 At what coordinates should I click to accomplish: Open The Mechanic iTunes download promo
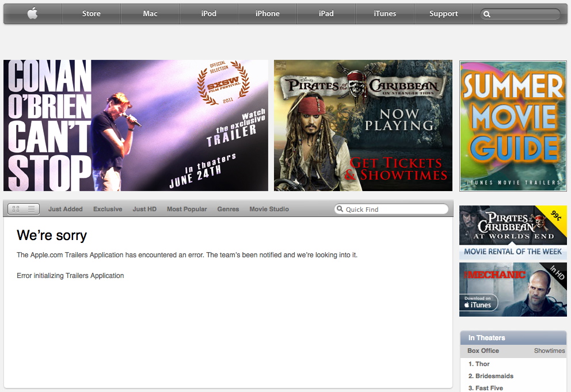click(513, 290)
